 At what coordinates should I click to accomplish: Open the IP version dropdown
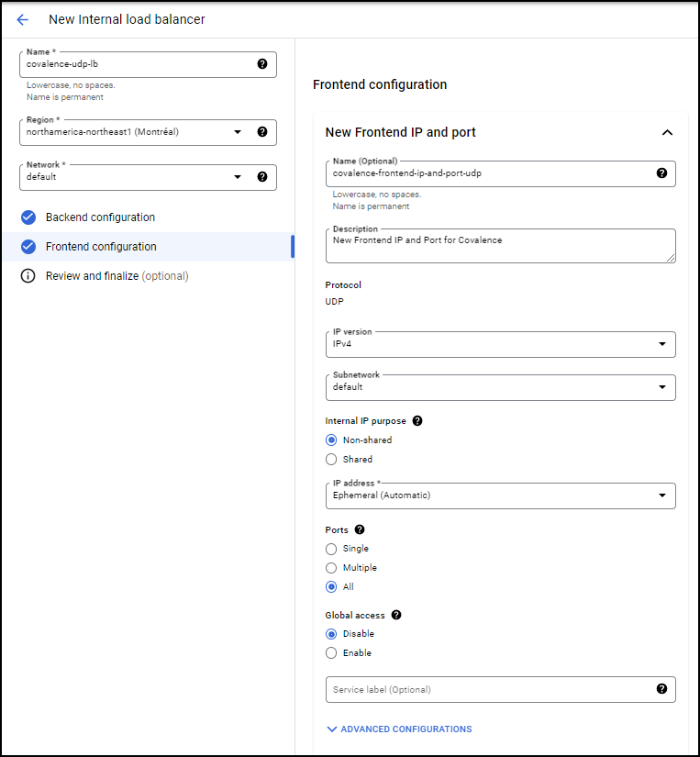[x=501, y=344]
